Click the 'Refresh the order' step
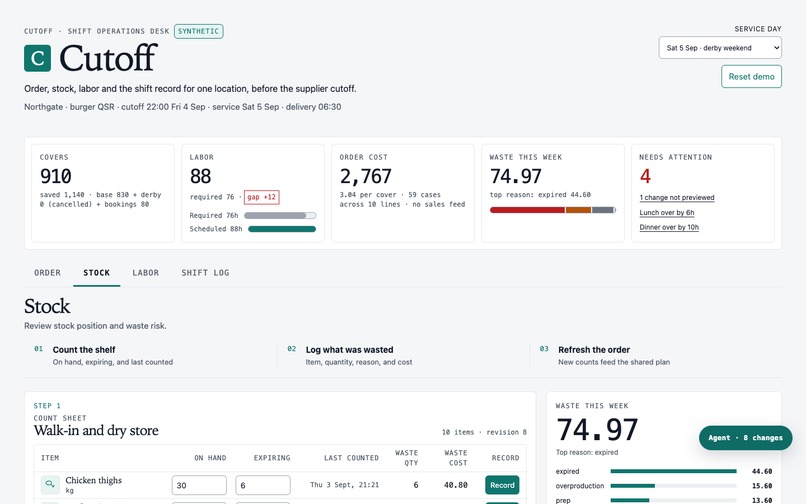Screen dimensions: 806x504 pyautogui.click(x=594, y=350)
